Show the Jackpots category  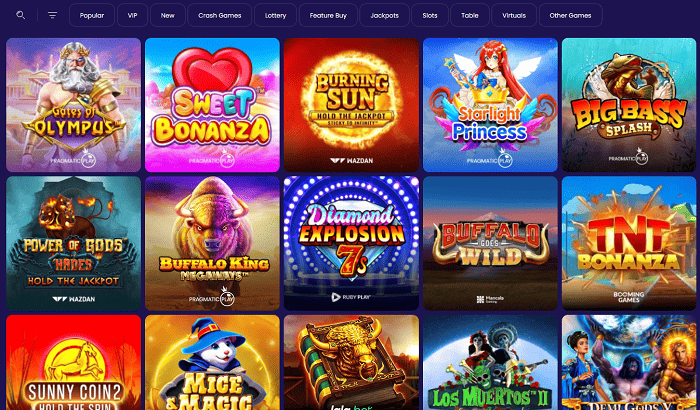[x=384, y=15]
